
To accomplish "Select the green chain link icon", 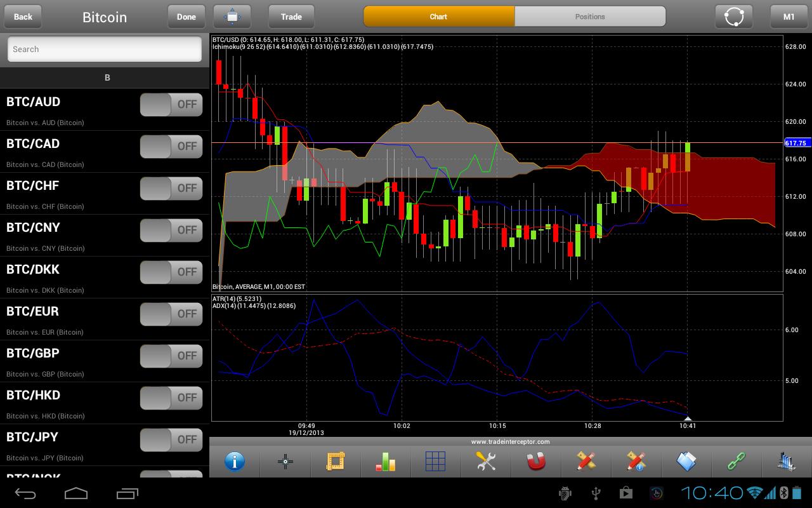I will pos(736,462).
